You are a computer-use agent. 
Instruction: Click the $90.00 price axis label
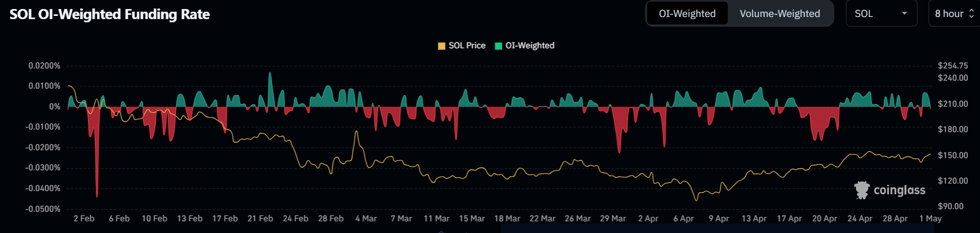pos(950,206)
